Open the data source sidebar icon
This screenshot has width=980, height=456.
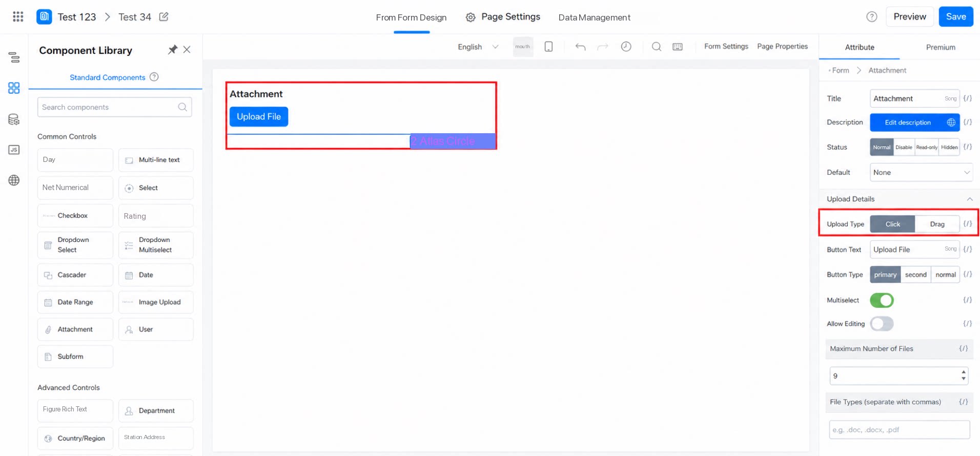pos(14,119)
